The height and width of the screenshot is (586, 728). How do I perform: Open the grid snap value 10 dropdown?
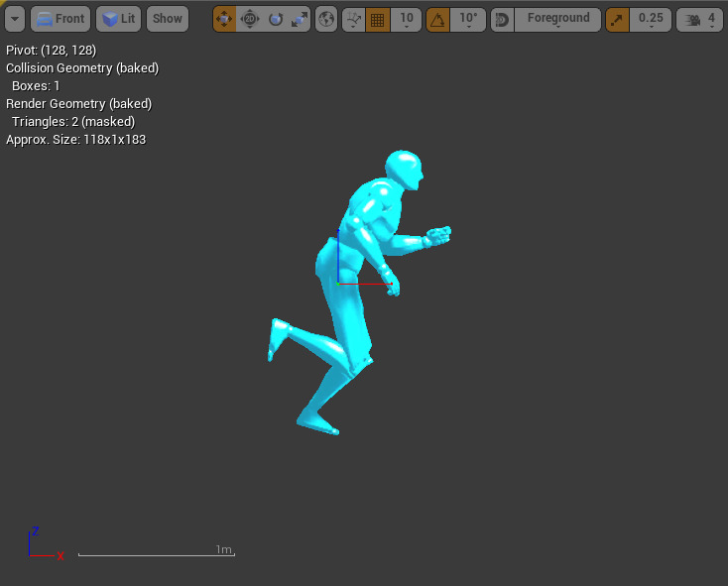[x=407, y=19]
